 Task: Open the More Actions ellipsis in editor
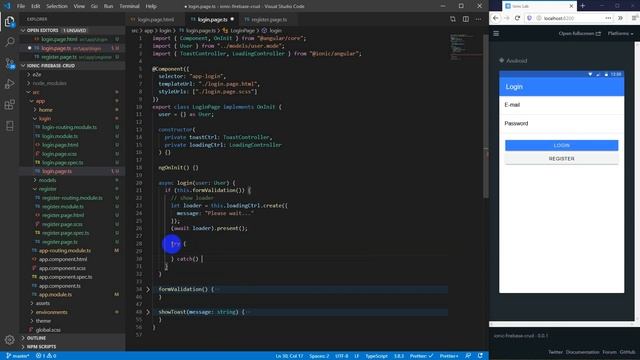click(478, 19)
